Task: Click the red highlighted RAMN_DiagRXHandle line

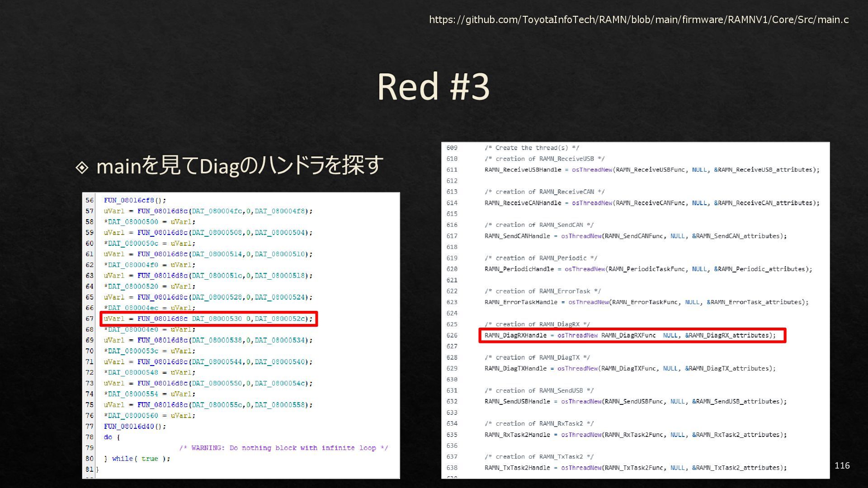Action: [x=632, y=335]
